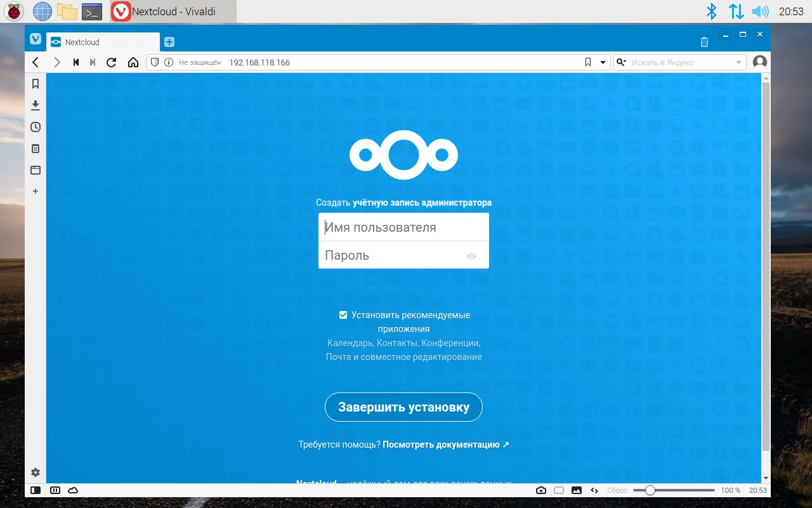
Task: Click the status bar clock 20:53
Action: (x=757, y=490)
